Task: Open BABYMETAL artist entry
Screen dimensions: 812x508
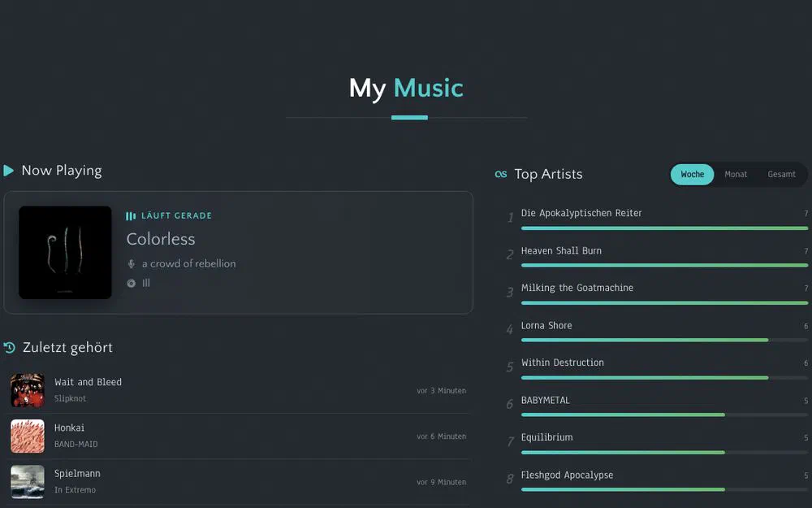Action: (x=546, y=400)
